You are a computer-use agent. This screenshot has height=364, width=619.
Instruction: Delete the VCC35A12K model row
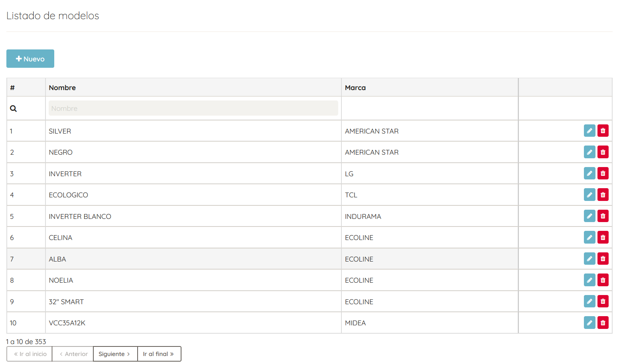(603, 323)
